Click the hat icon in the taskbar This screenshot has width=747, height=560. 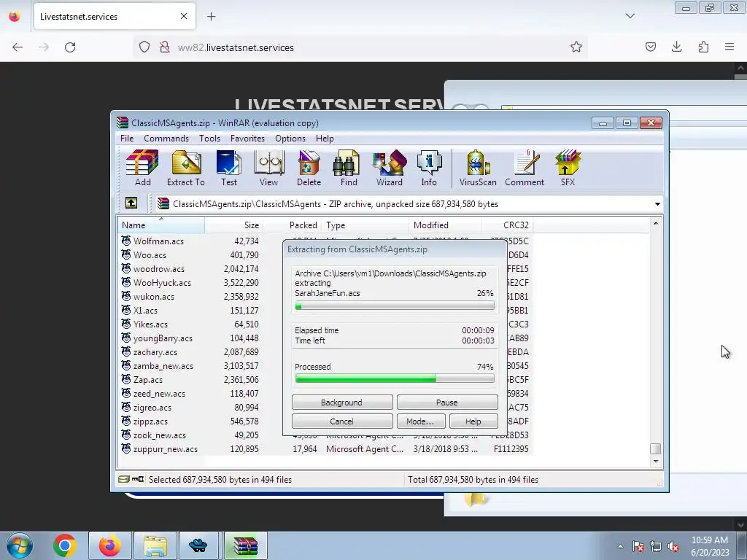tap(198, 545)
